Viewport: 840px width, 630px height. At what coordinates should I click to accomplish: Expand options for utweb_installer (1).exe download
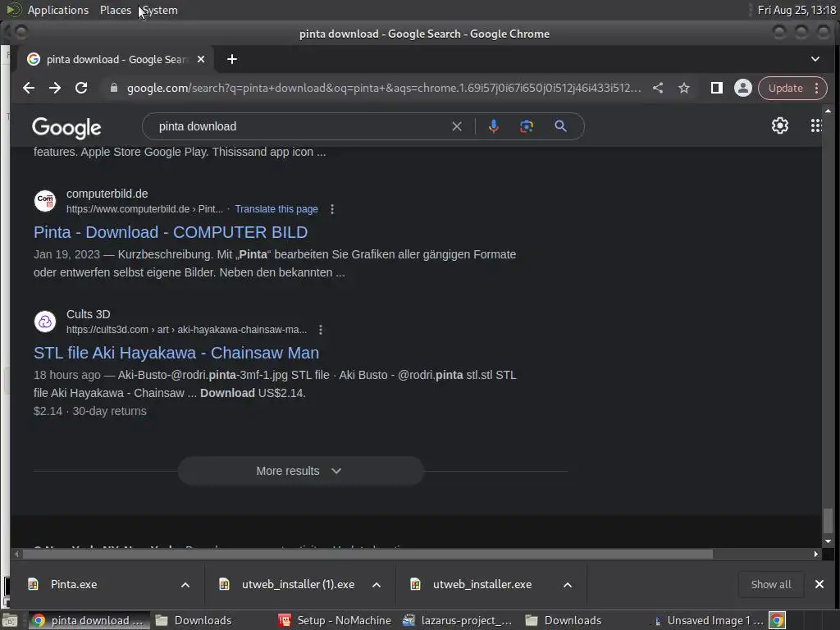point(377,584)
